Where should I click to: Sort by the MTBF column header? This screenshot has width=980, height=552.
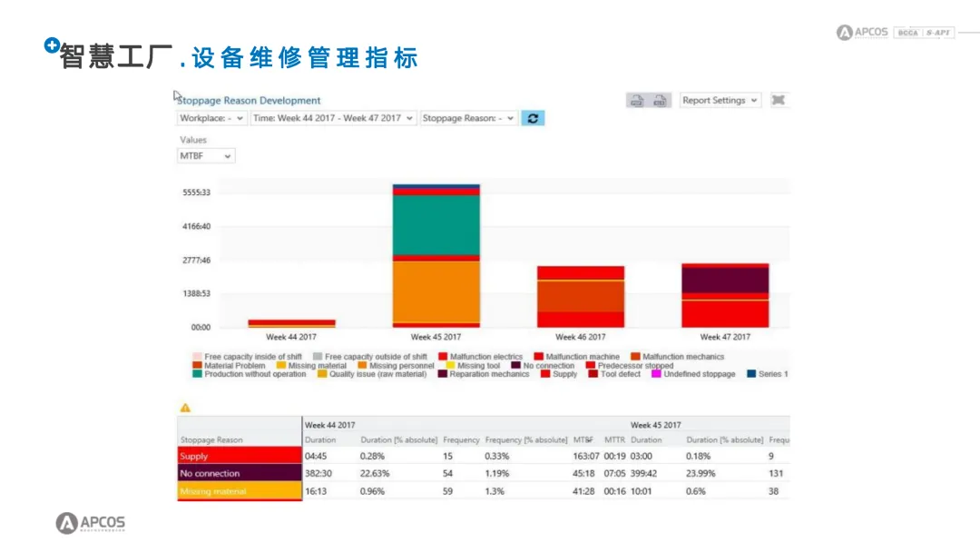[x=583, y=439]
